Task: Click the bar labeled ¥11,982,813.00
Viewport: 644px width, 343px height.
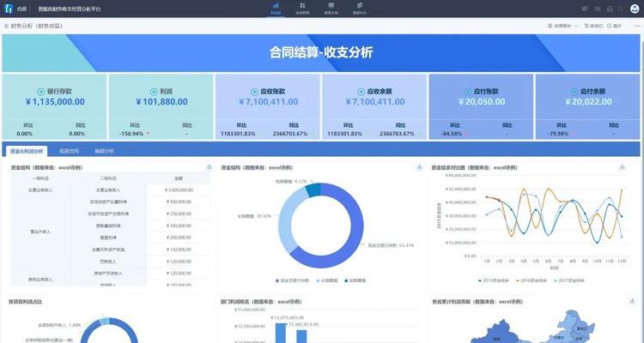Action: pyautogui.click(x=302, y=336)
